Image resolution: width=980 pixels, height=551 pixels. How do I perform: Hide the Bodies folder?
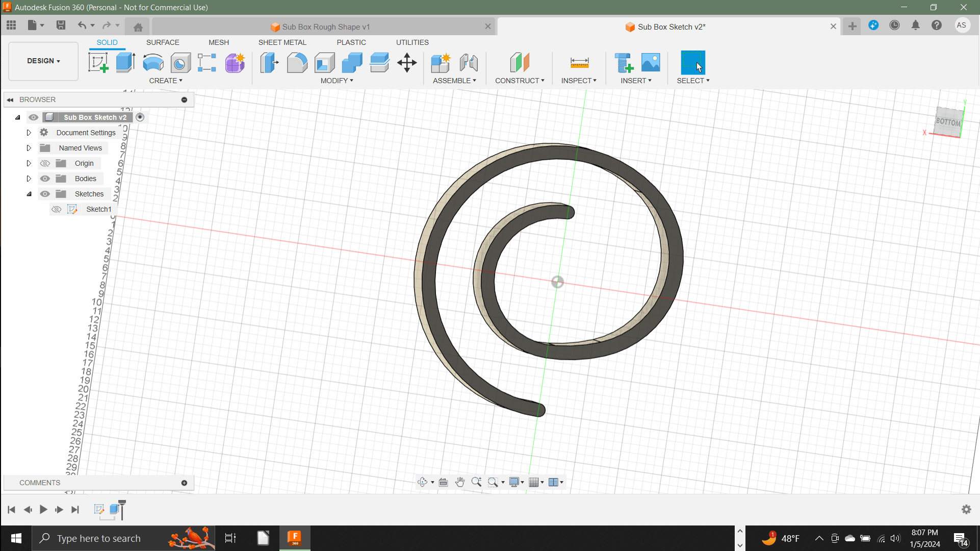click(45, 179)
